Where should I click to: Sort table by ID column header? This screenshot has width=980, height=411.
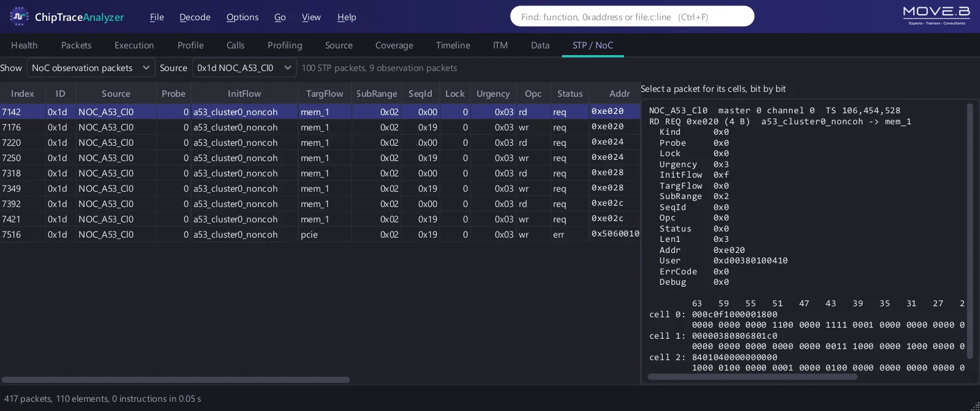61,94
